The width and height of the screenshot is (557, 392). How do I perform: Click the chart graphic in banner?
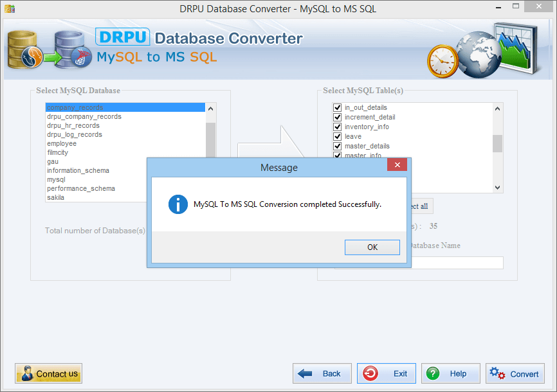click(x=516, y=48)
